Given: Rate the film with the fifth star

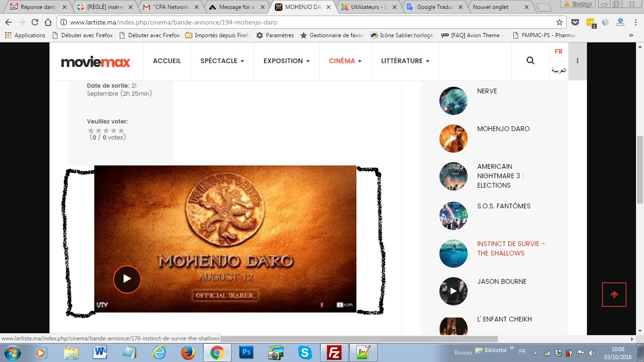Looking at the screenshot, I should coord(121,131).
